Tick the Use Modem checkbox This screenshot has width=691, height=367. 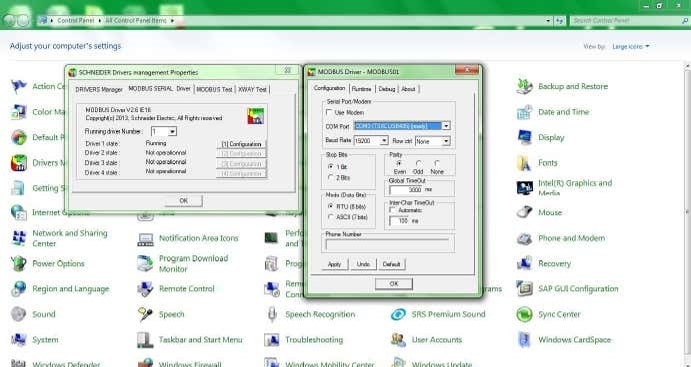329,113
